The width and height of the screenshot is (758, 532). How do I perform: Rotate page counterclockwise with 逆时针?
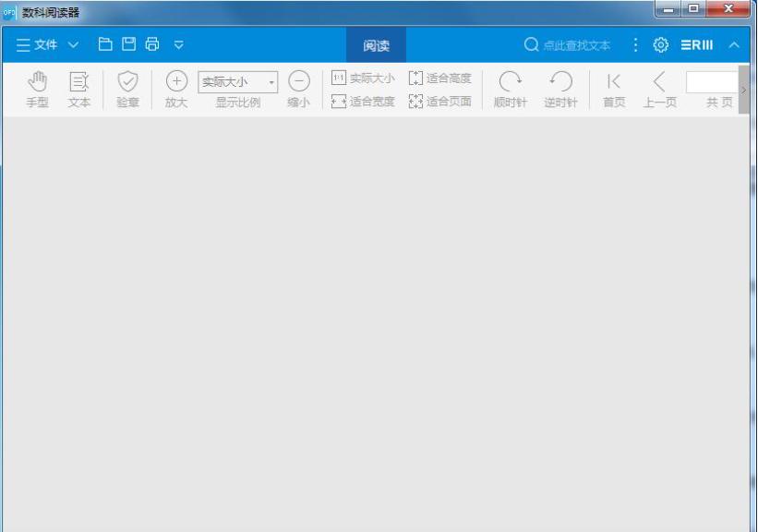pos(560,90)
